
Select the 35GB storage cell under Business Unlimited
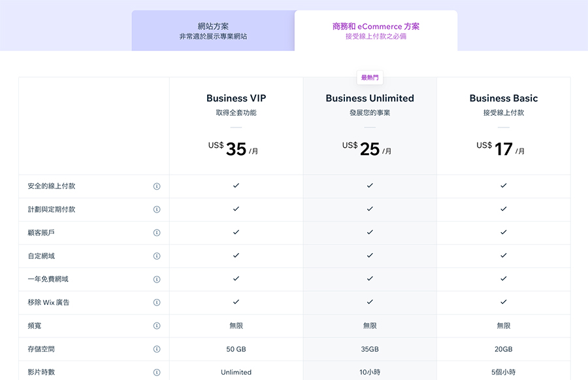click(x=370, y=349)
